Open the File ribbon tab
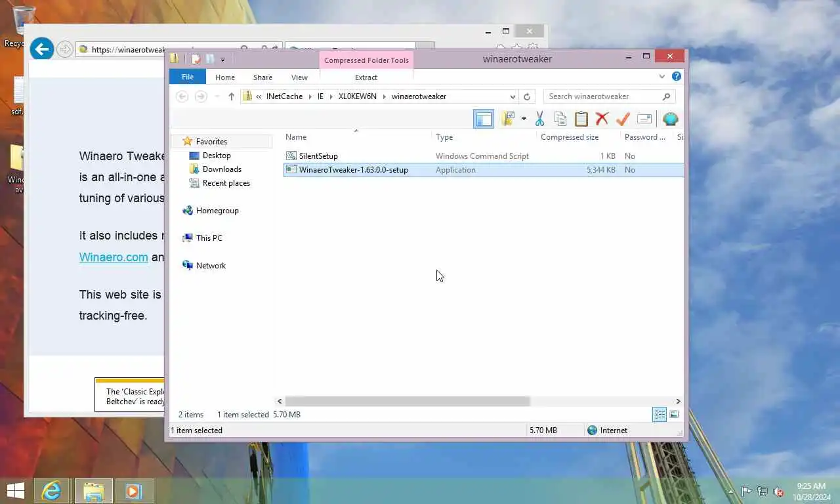Screen dimensions: 840x504 tap(188, 77)
